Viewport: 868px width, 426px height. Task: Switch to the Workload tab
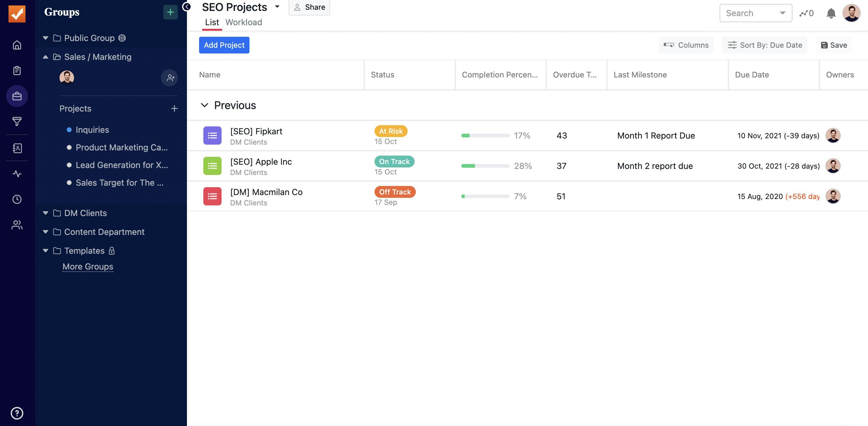click(x=244, y=22)
